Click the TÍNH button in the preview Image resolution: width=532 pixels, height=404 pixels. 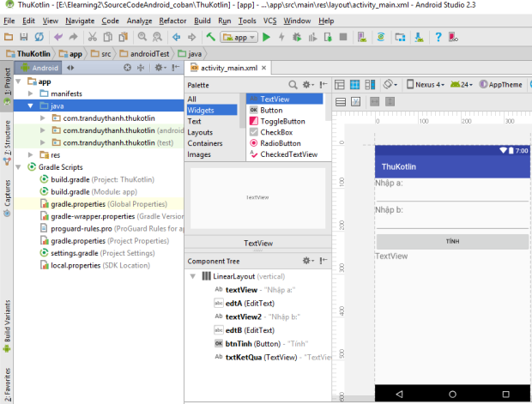pyautogui.click(x=452, y=242)
